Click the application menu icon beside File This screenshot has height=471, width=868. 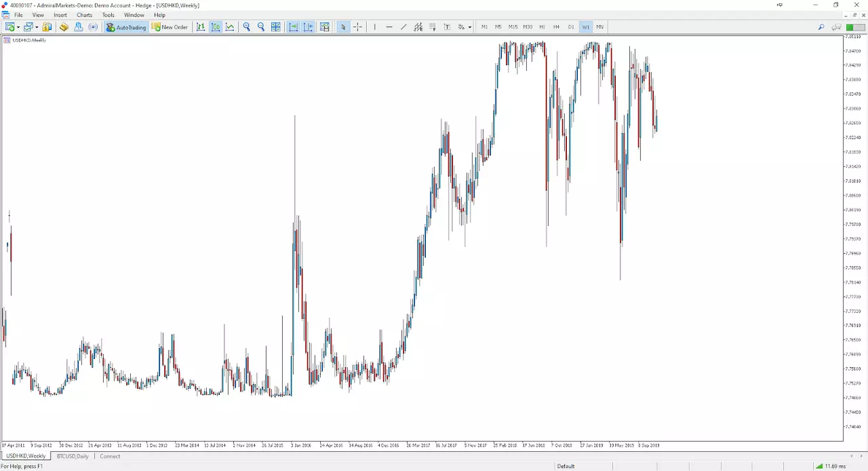[5, 15]
